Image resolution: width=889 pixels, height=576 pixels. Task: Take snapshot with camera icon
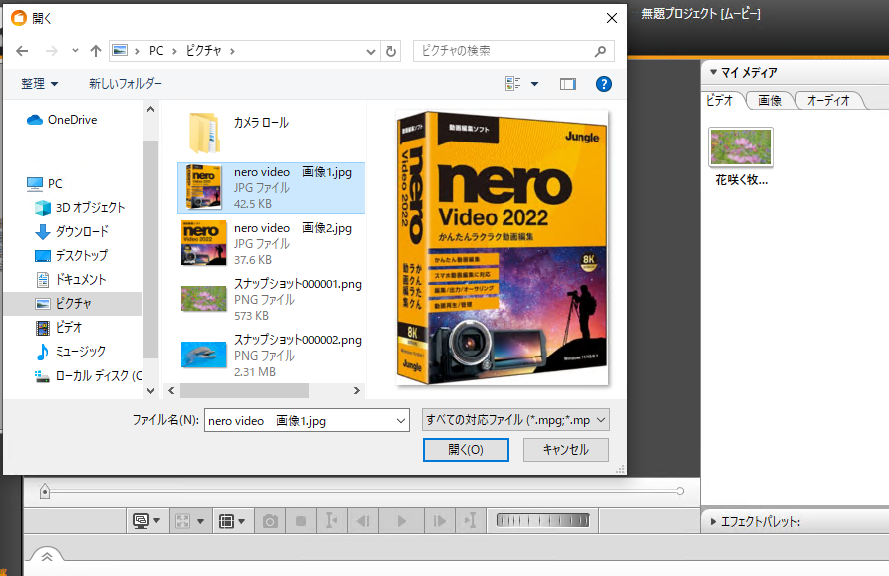click(270, 521)
